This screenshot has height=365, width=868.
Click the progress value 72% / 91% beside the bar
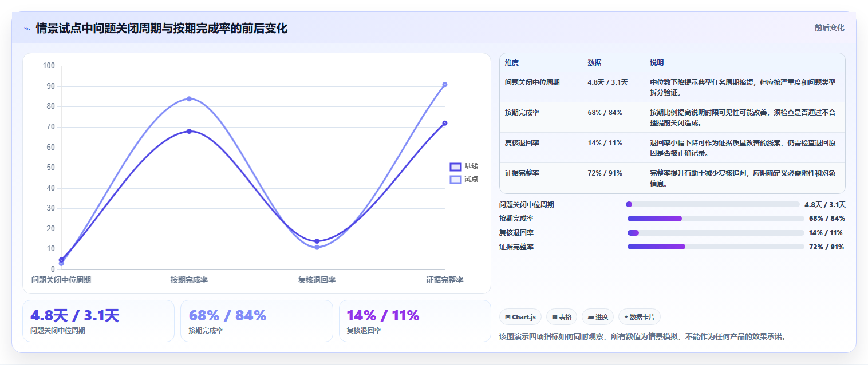point(826,247)
